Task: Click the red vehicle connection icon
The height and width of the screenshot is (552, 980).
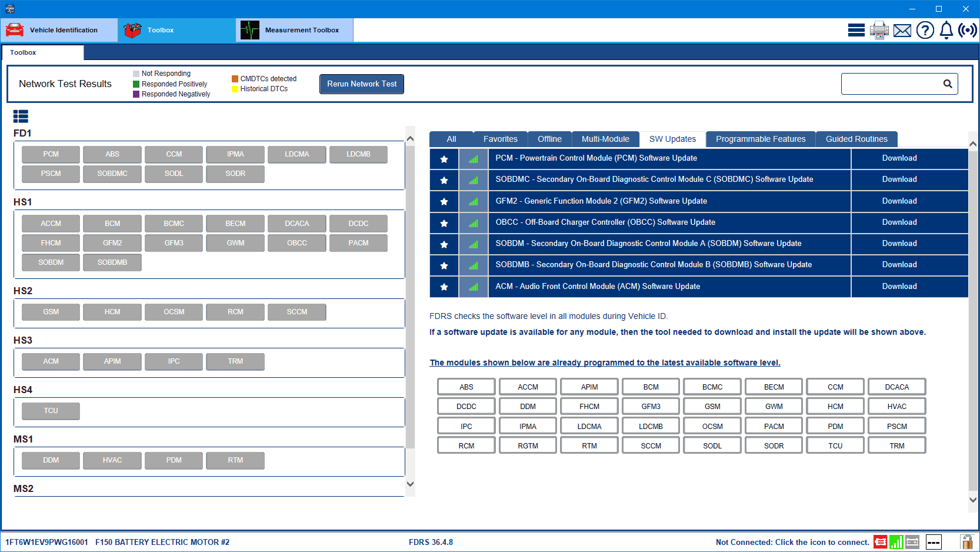Action: click(880, 542)
